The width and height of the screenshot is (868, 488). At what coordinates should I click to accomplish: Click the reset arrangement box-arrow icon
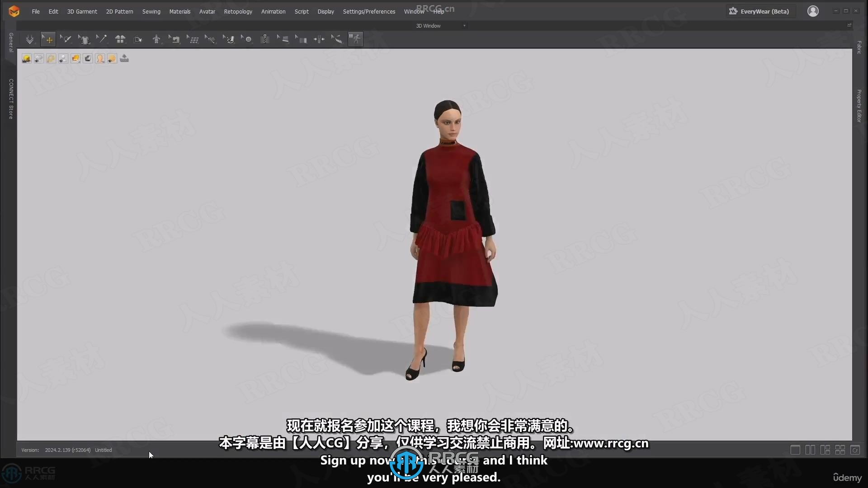tap(138, 39)
